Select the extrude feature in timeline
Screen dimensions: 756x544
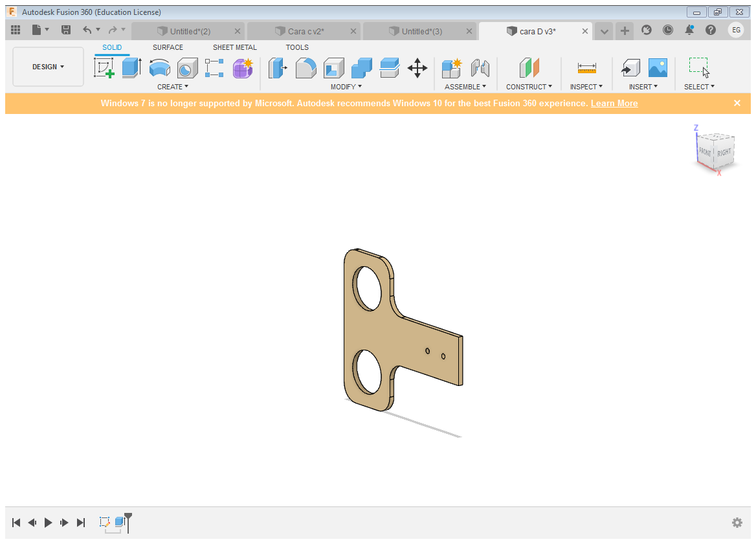click(120, 522)
